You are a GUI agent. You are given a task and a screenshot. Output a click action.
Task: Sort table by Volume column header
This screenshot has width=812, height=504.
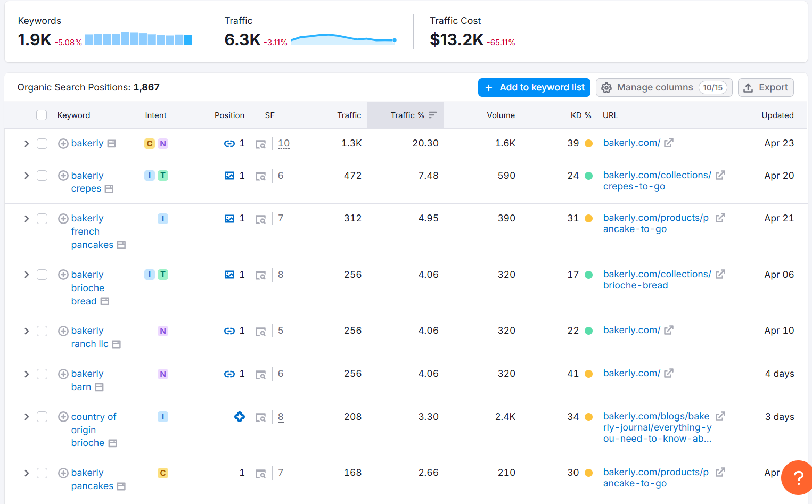(501, 115)
